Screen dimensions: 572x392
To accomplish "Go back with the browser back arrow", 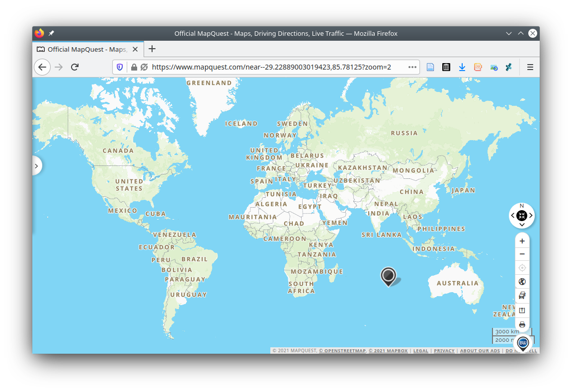I will (x=42, y=67).
